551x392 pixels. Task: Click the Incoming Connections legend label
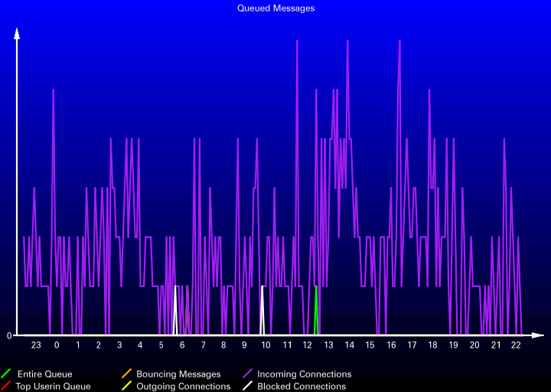tap(304, 374)
